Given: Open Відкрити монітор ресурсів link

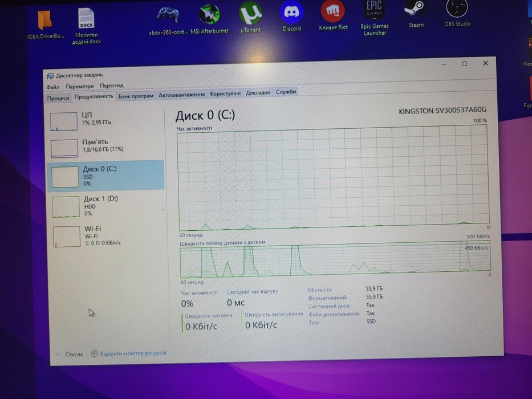Looking at the screenshot, I should (133, 353).
